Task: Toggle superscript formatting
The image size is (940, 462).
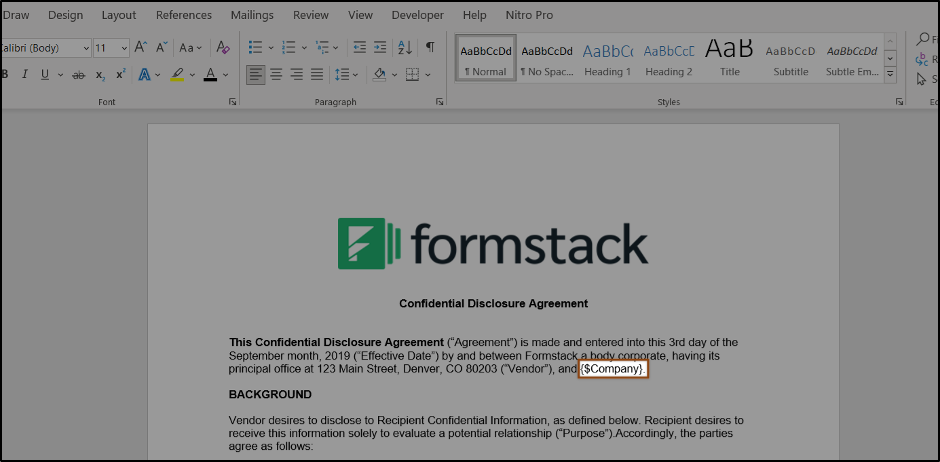Action: pyautogui.click(x=120, y=74)
